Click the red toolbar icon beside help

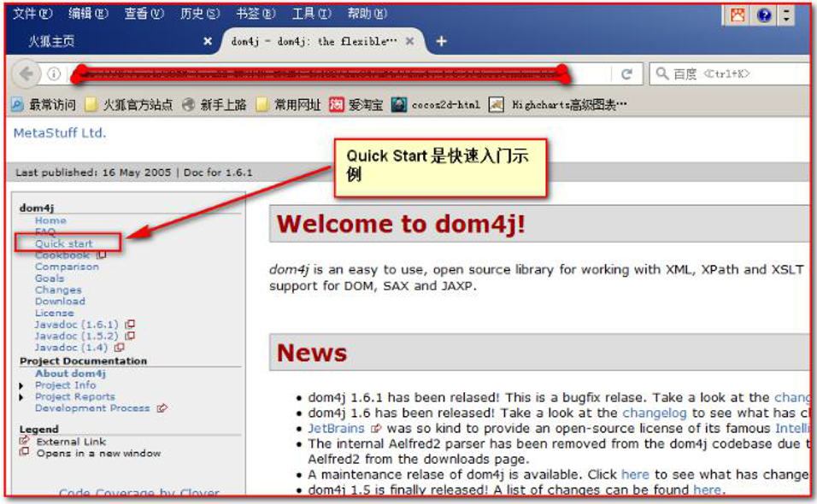point(738,15)
